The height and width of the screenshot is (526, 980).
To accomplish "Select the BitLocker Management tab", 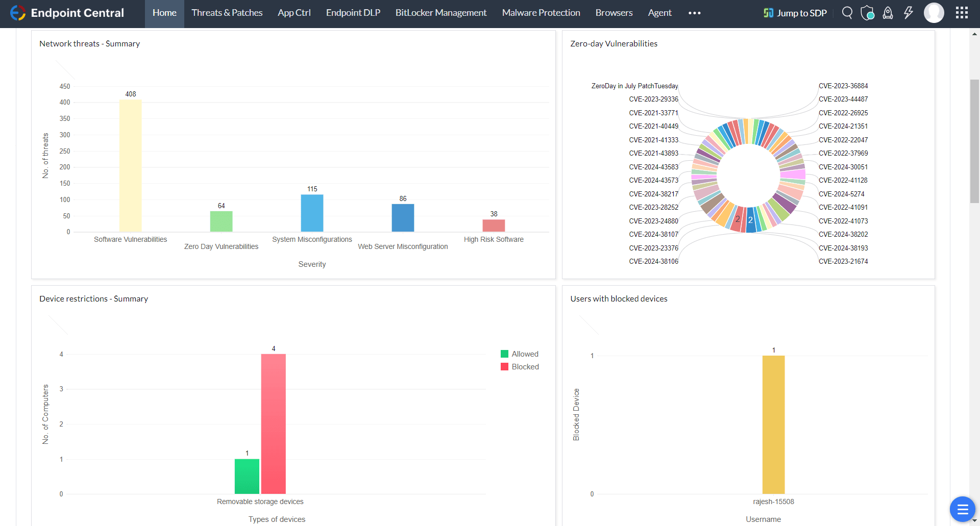I will tap(440, 13).
